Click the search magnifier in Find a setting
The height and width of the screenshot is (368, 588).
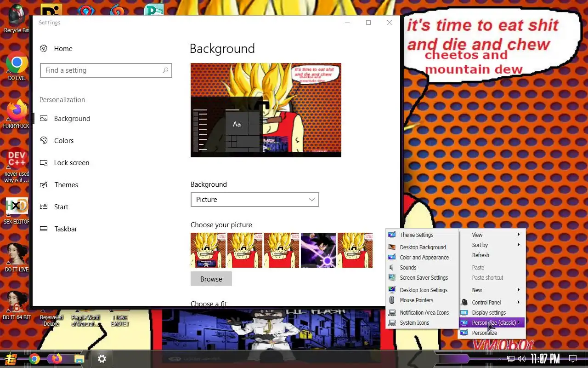pyautogui.click(x=165, y=70)
